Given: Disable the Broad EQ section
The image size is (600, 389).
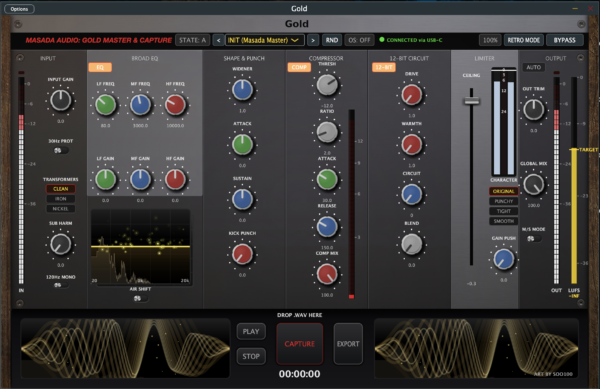Looking at the screenshot, I should point(100,67).
